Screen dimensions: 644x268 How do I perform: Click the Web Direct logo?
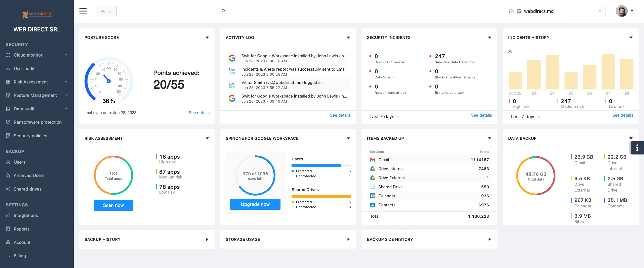37,15
